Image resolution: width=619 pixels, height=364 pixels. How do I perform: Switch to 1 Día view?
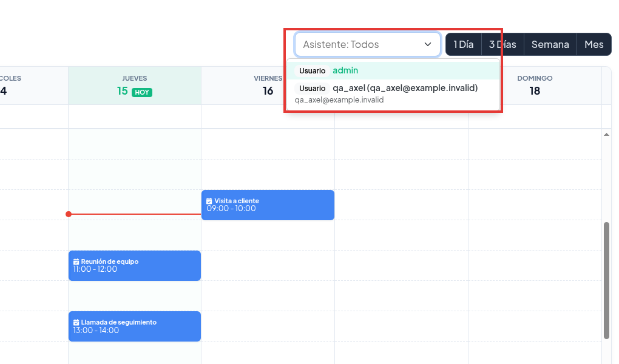(464, 44)
